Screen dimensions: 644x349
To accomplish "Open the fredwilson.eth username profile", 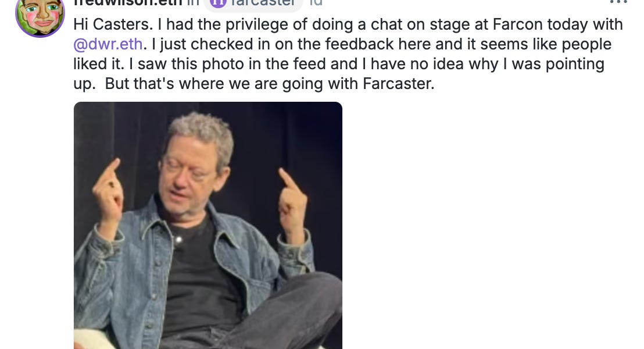I will [128, 3].
